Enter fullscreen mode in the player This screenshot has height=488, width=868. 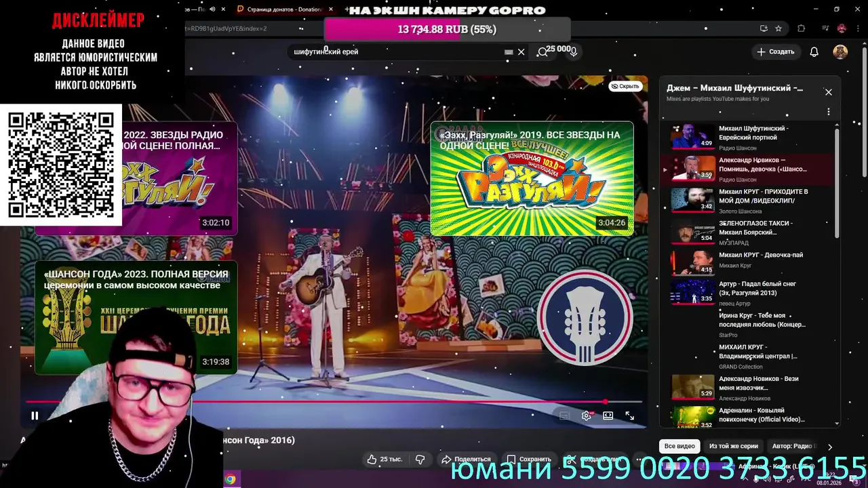(630, 415)
